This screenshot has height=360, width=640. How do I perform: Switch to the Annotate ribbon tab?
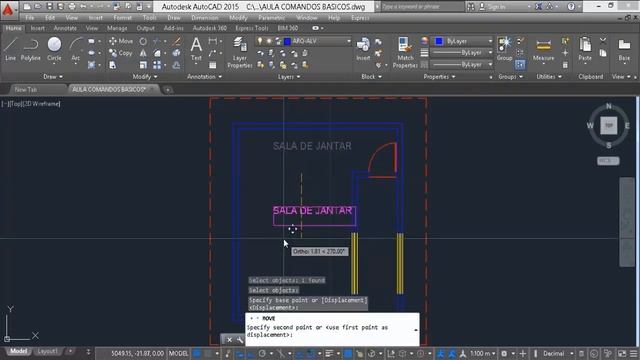65,28
